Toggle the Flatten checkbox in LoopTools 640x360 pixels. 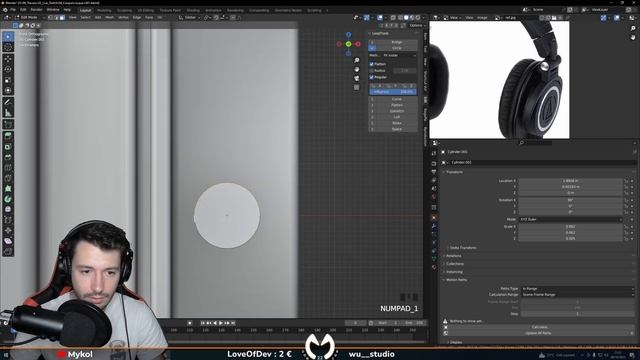coord(371,64)
